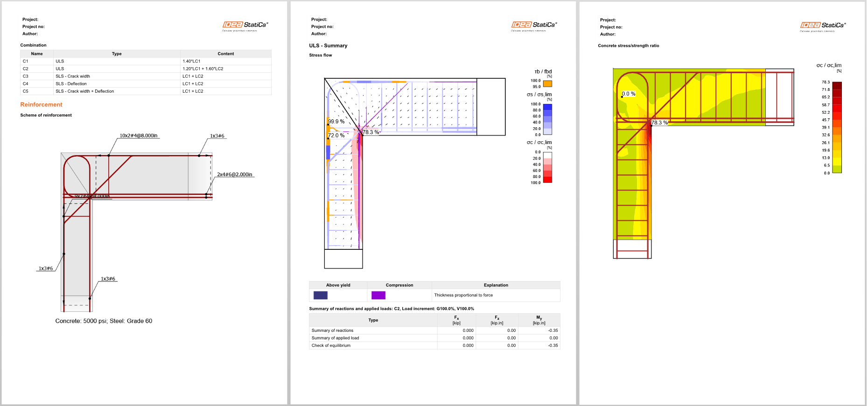
Task: Click the Explanation column header
Action: [x=496, y=285]
